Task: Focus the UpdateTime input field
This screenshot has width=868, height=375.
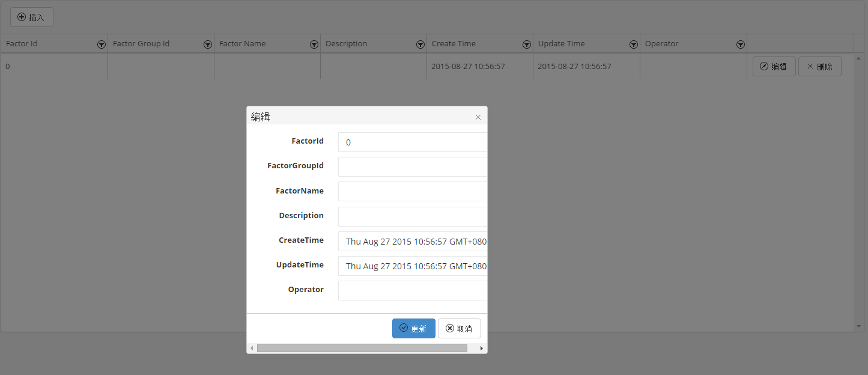Action: click(413, 266)
